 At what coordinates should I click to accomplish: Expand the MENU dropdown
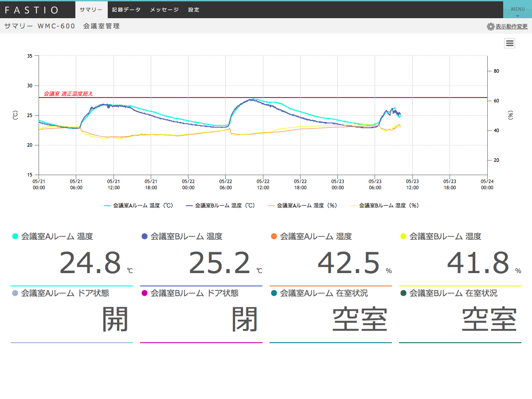pyautogui.click(x=517, y=10)
